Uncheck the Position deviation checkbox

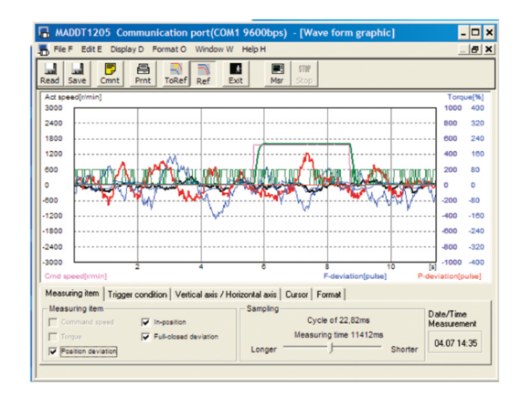(x=53, y=351)
